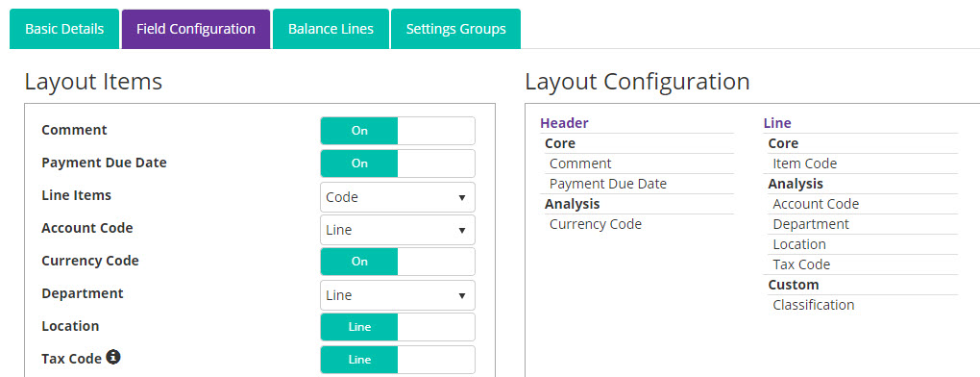Open the Department dropdown
The image size is (980, 377).
tap(398, 295)
